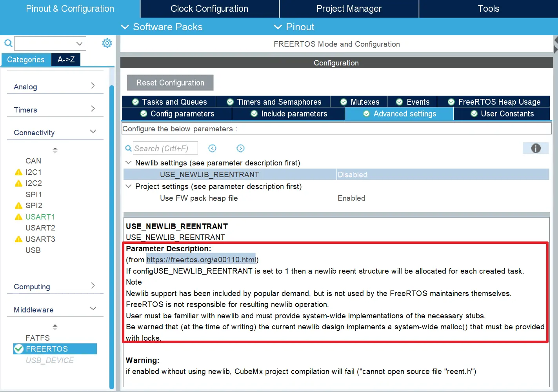Image resolution: width=558 pixels, height=392 pixels.
Task: Click the scroll up arrow above CAN list
Action: [x=55, y=150]
